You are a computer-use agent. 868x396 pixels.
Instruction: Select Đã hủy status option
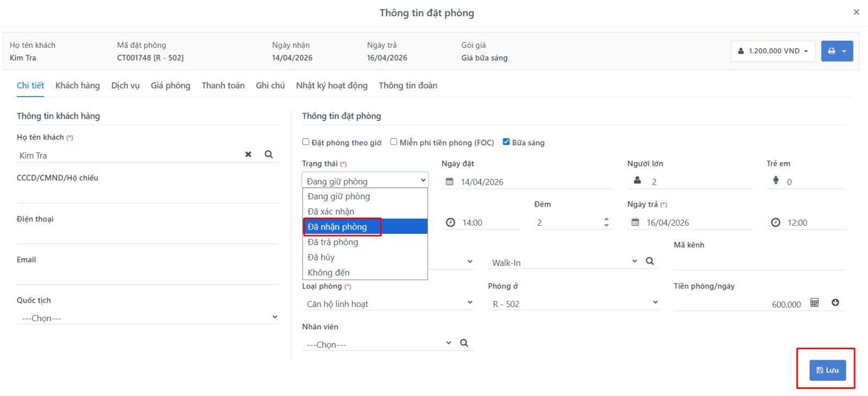[365, 257]
